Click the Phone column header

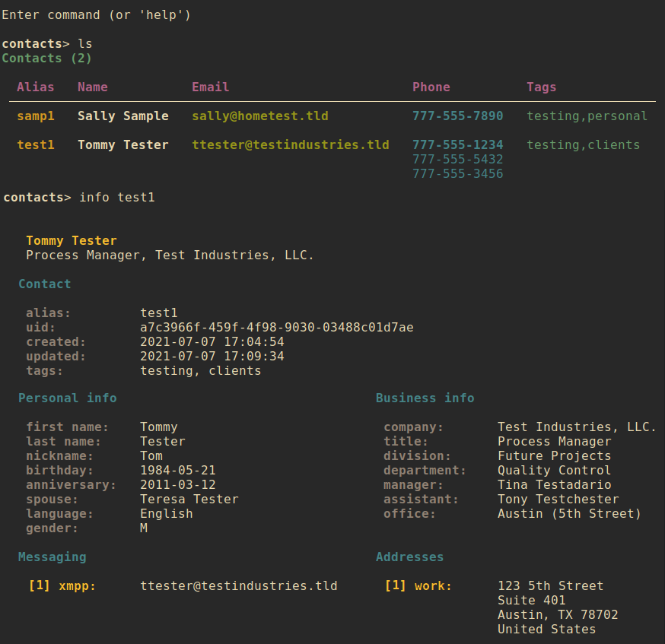[431, 87]
